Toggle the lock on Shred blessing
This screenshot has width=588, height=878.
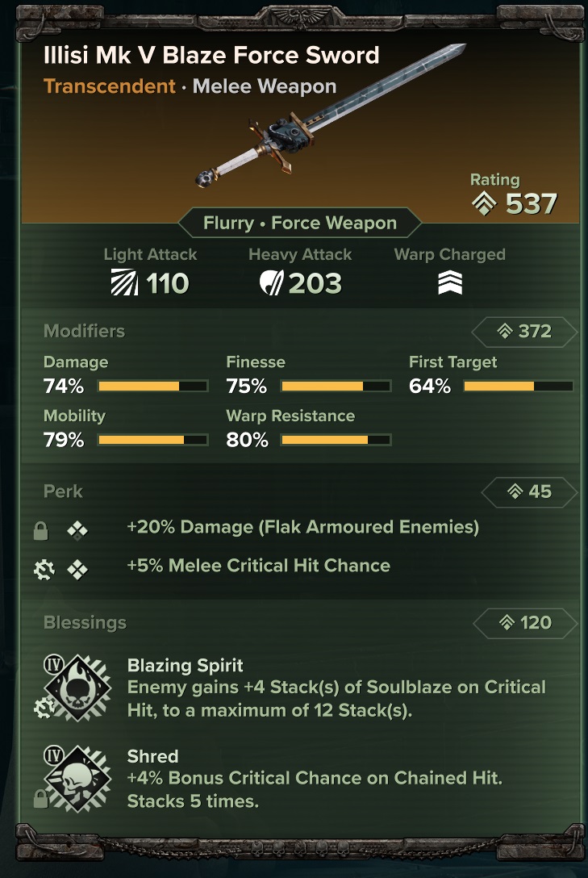click(40, 799)
